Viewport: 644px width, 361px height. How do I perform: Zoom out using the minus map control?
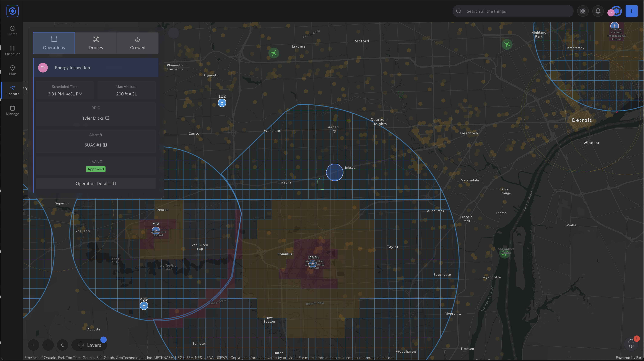48,345
